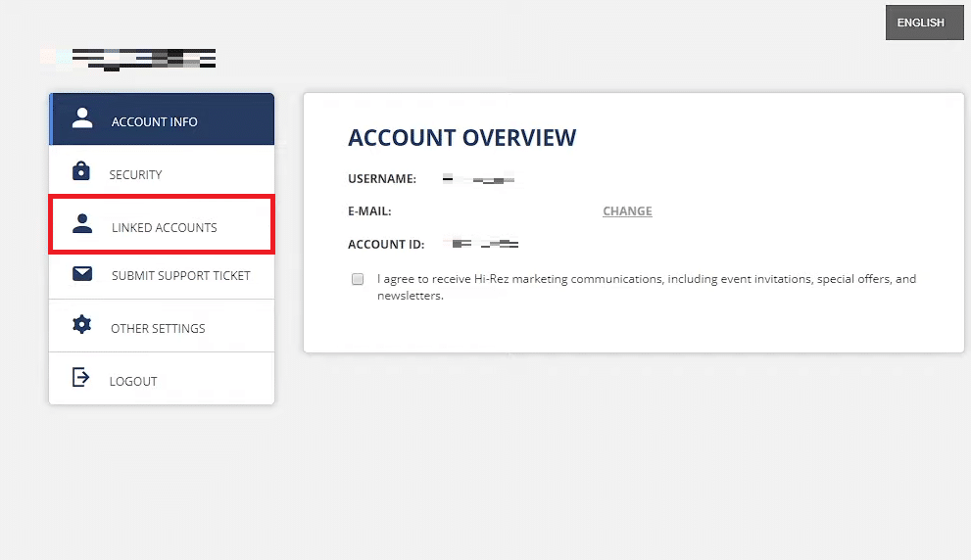This screenshot has height=560, width=971.
Task: Click the Security padlock icon
Action: pos(81,170)
